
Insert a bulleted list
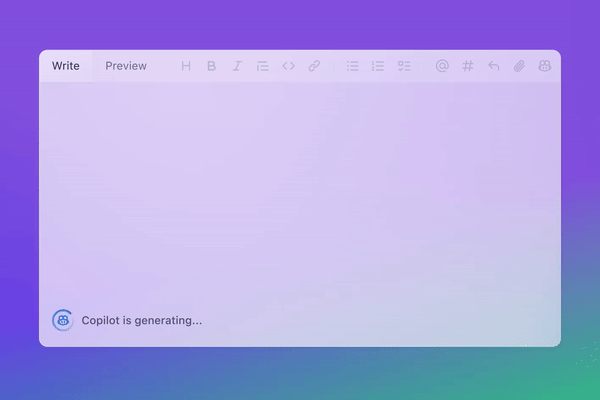click(352, 66)
